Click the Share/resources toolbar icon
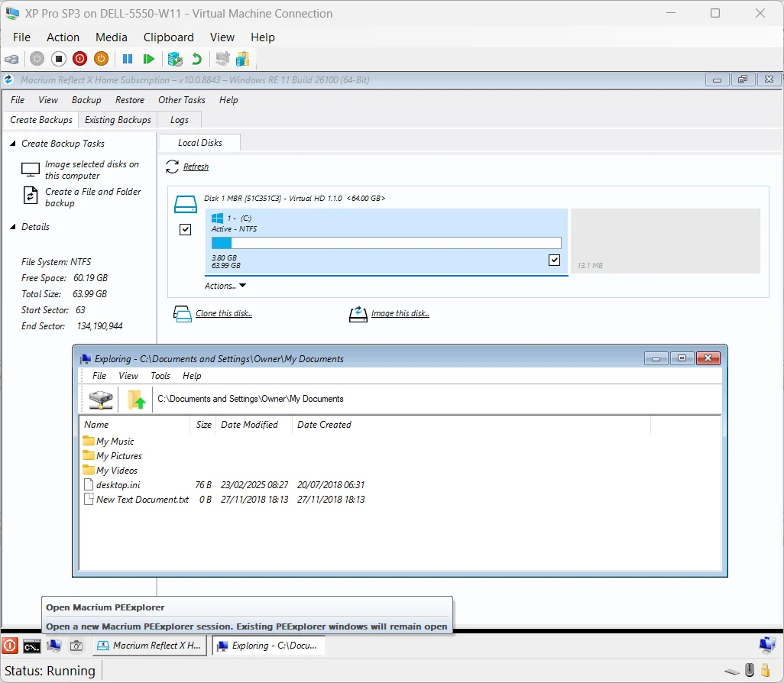 tap(242, 59)
